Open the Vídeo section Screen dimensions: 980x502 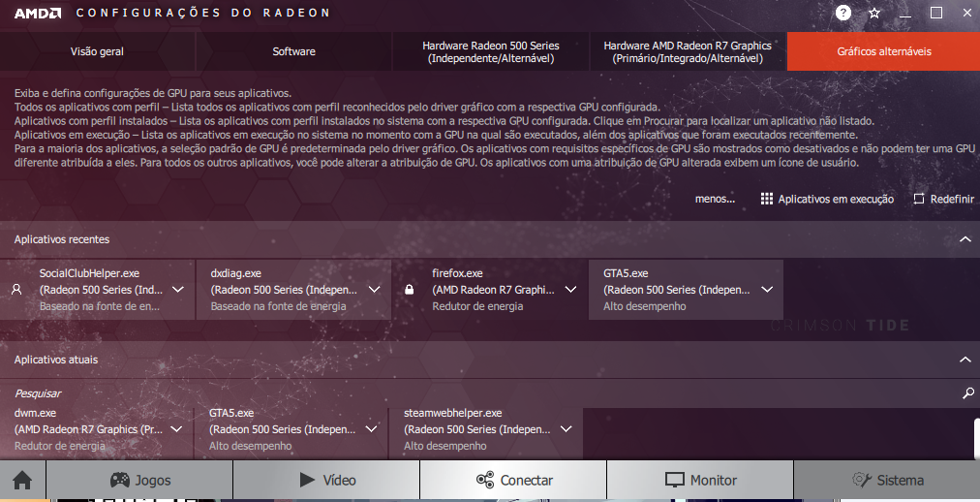(326, 480)
